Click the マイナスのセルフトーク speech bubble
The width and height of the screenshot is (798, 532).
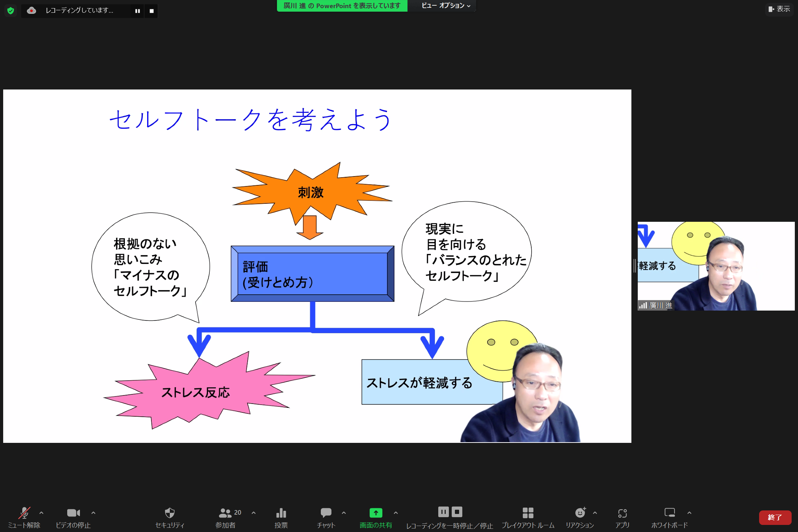(x=150, y=267)
